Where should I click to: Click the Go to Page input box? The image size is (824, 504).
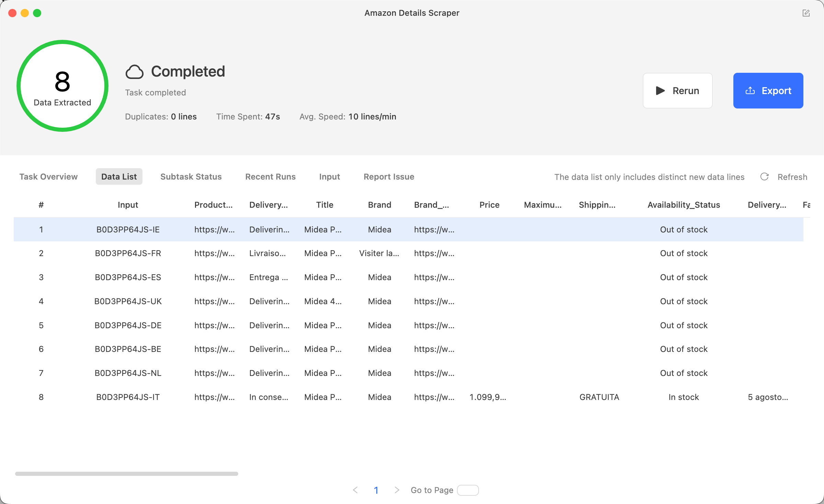coord(468,490)
